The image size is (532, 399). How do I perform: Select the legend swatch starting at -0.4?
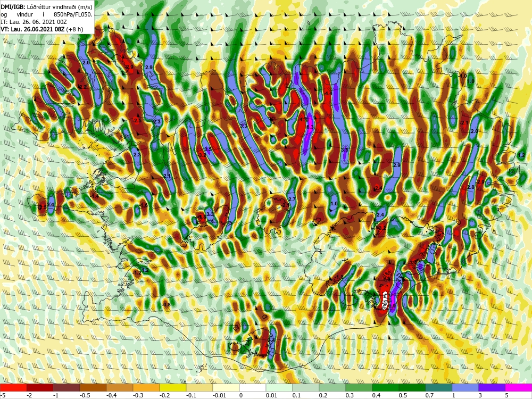click(x=120, y=387)
